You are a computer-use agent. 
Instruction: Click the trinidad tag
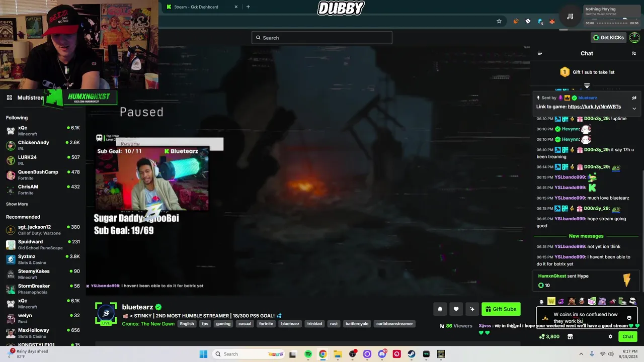(314, 324)
